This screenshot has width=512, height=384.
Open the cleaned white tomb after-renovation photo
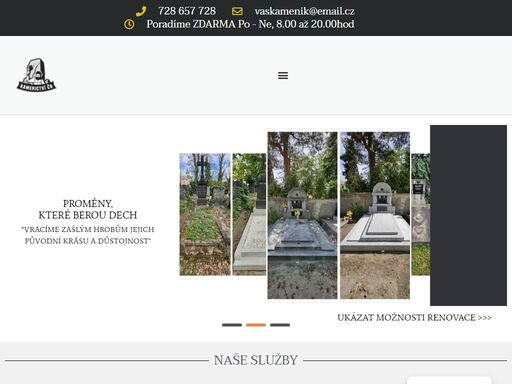tap(375, 215)
